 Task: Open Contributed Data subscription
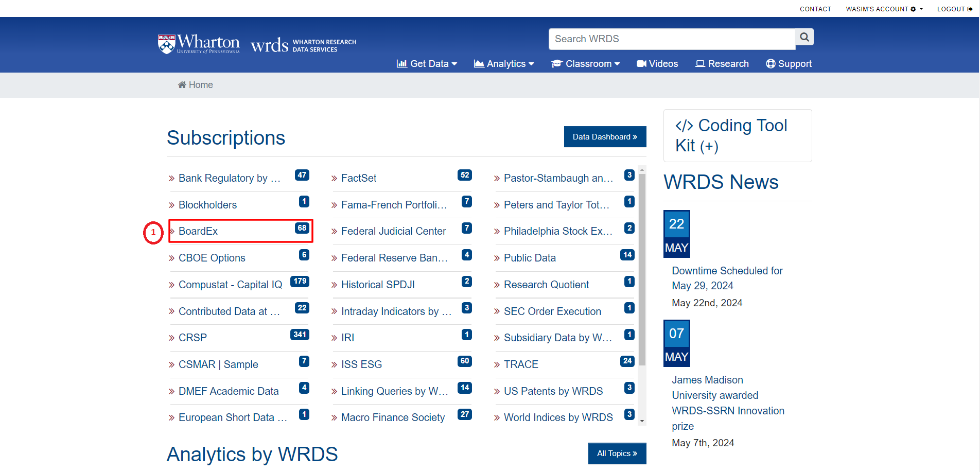(x=229, y=311)
